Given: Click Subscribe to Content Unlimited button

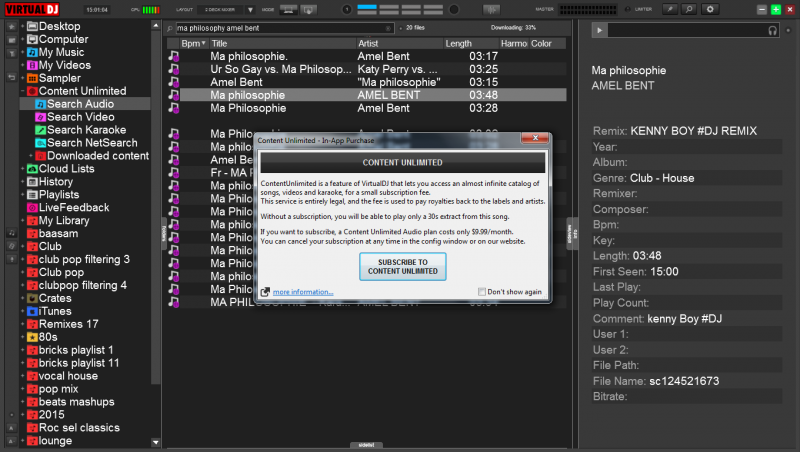Looking at the screenshot, I should [x=403, y=266].
